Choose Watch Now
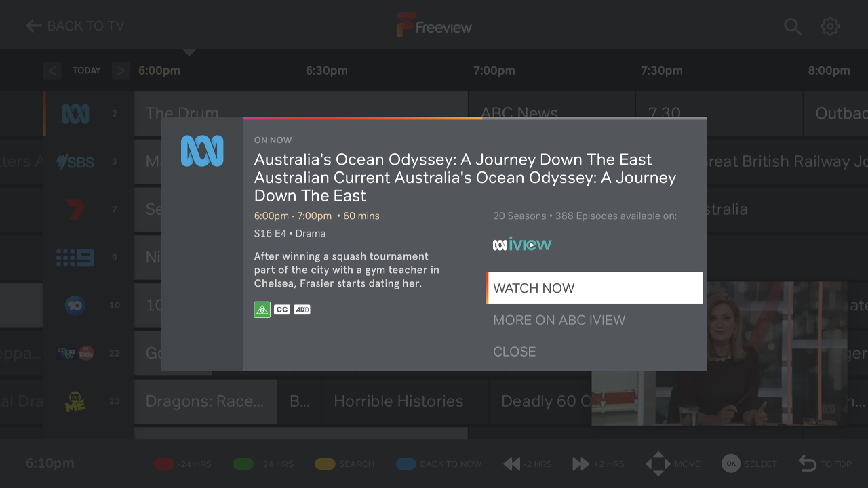The width and height of the screenshot is (868, 488). coord(595,288)
